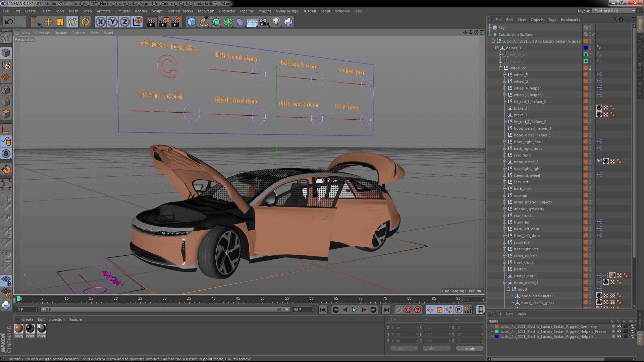The height and width of the screenshot is (362, 644).
Task: Go to start of timeline
Action: tap(323, 310)
